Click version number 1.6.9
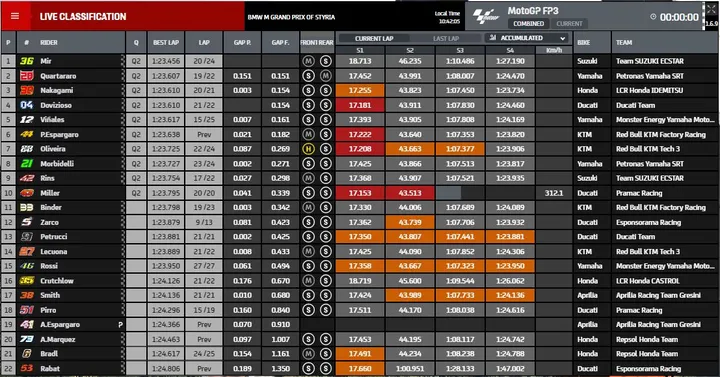The height and width of the screenshot is (377, 720). (x=711, y=23)
